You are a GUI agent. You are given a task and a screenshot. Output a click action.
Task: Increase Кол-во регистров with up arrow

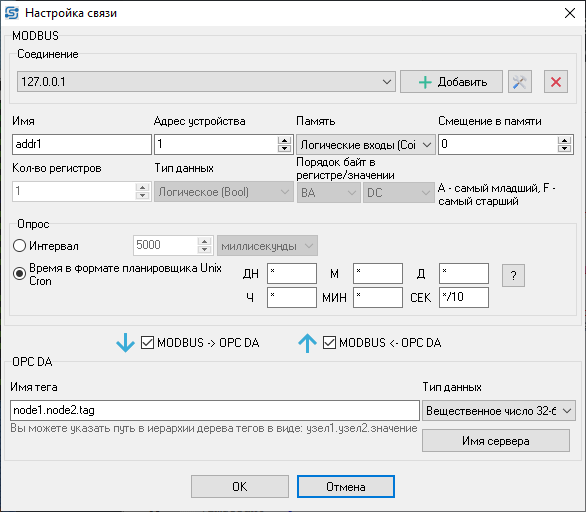point(142,188)
